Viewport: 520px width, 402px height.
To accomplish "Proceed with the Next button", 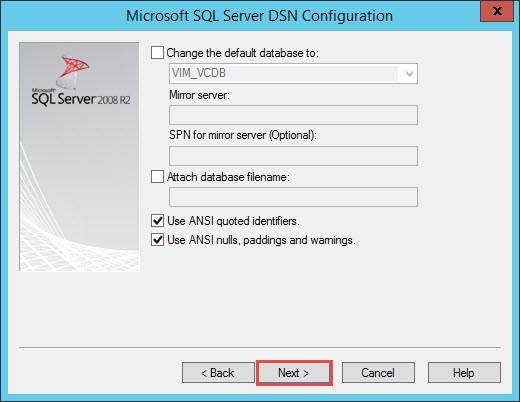I will tap(294, 373).
